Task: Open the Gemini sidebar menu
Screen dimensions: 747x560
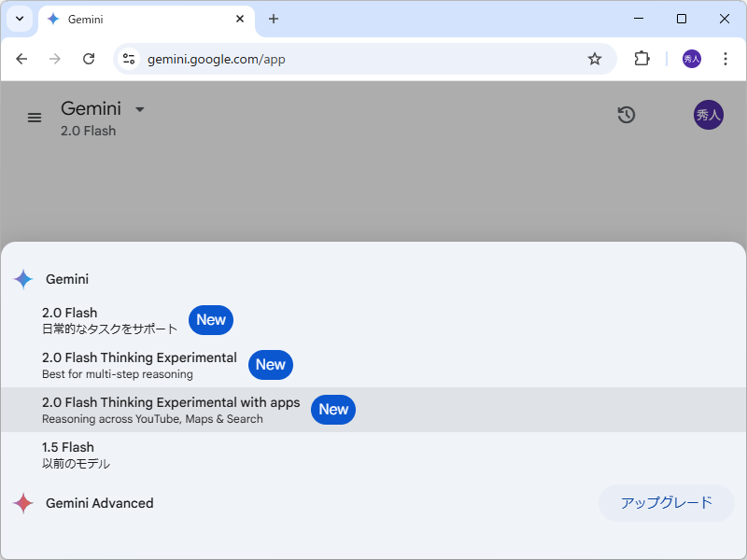Action: (x=35, y=117)
